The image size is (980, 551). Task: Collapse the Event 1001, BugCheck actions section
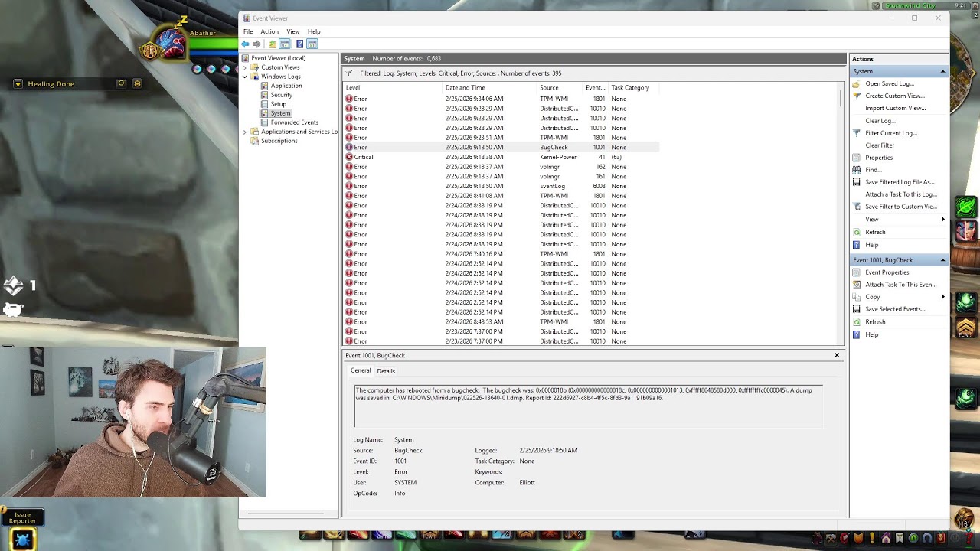click(x=942, y=260)
